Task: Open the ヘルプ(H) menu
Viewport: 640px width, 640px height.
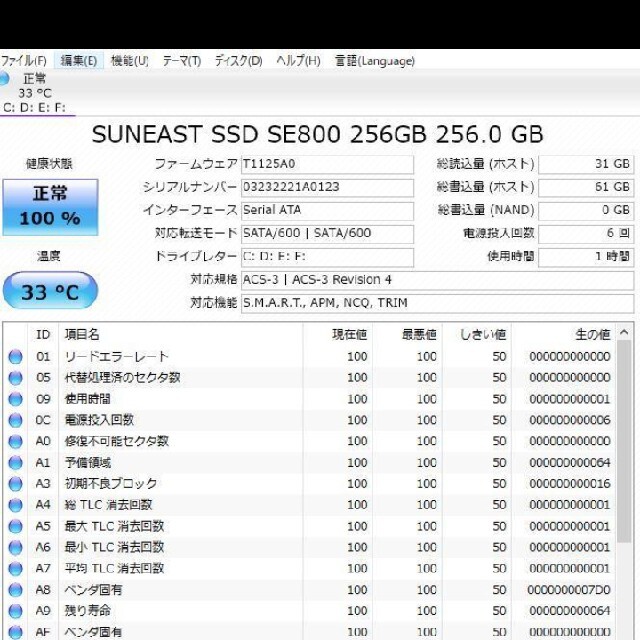Action: coord(298,61)
